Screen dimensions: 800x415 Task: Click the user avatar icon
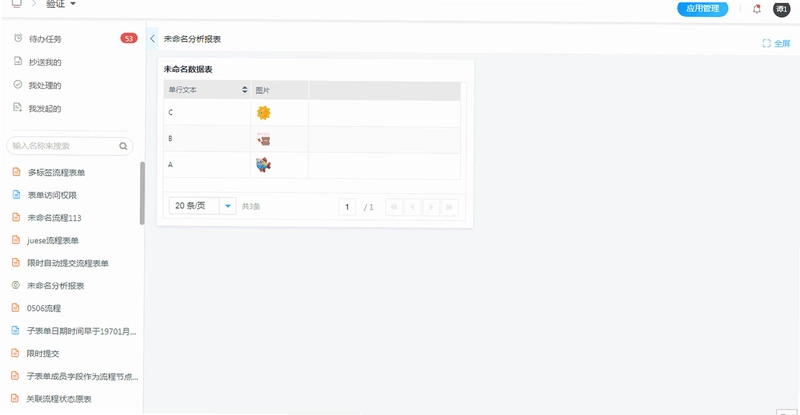pyautogui.click(x=781, y=9)
